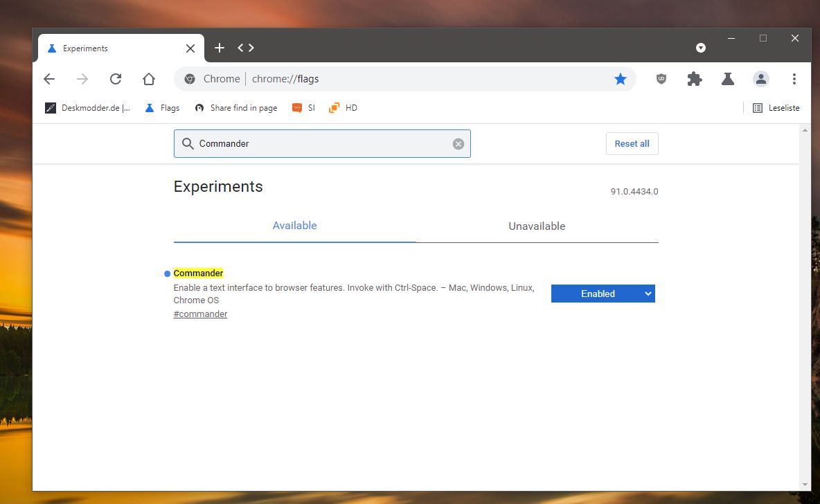Click the chrome://flags address bar
Viewport: 820px width, 504px height.
404,79
